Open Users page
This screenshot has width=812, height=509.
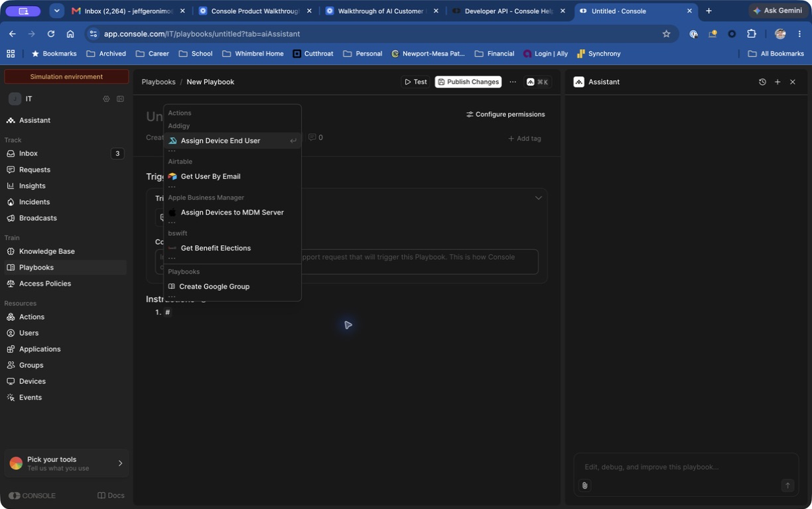(65, 333)
